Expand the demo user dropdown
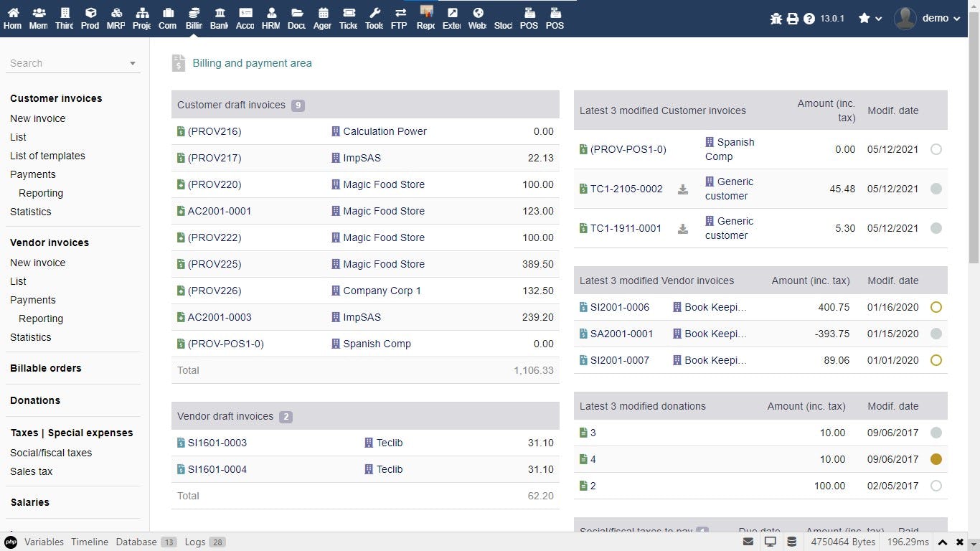 [928, 19]
